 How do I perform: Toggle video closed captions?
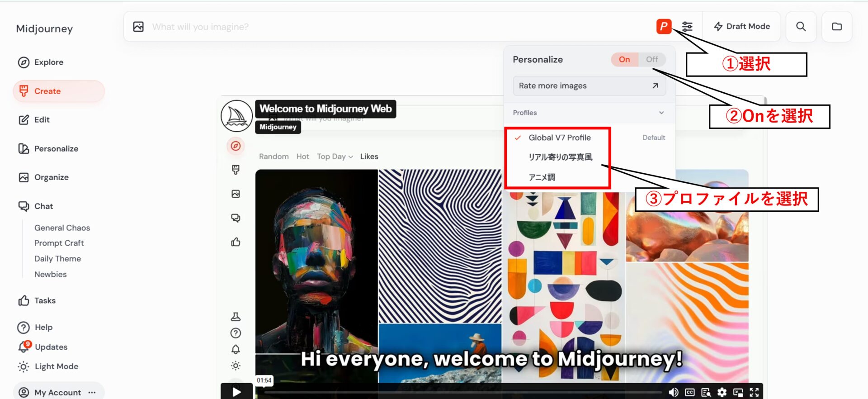[690, 392]
